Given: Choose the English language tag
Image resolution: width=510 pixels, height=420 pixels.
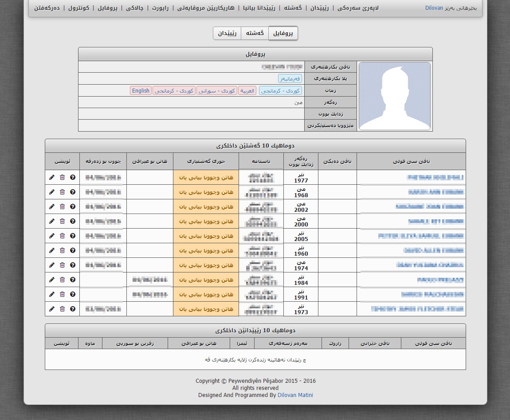Looking at the screenshot, I should tap(141, 91).
